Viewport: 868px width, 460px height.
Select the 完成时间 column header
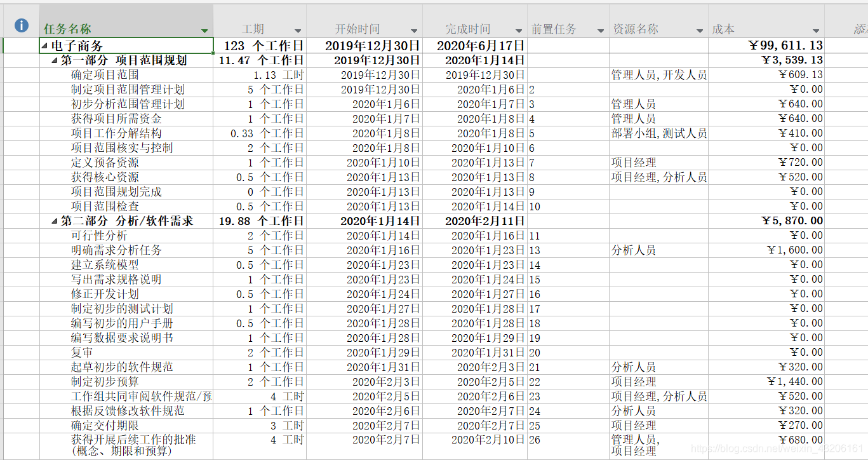click(475, 21)
